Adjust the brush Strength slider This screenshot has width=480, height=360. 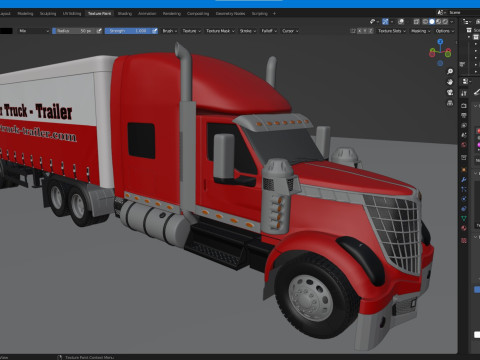click(x=129, y=31)
